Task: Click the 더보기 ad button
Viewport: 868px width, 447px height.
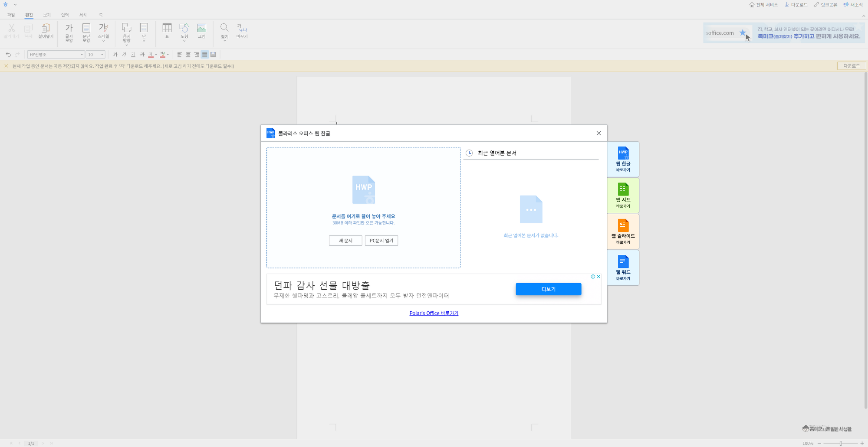Action: pos(549,289)
